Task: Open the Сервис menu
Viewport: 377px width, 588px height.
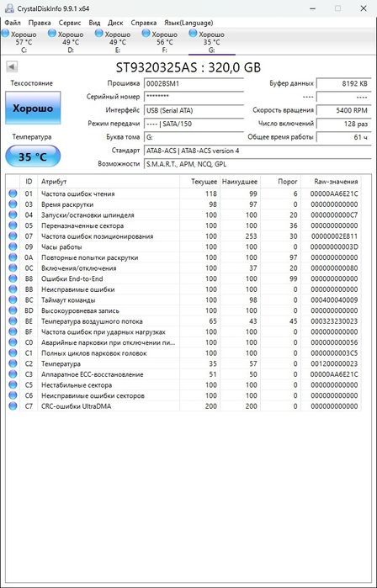Action: 70,23
